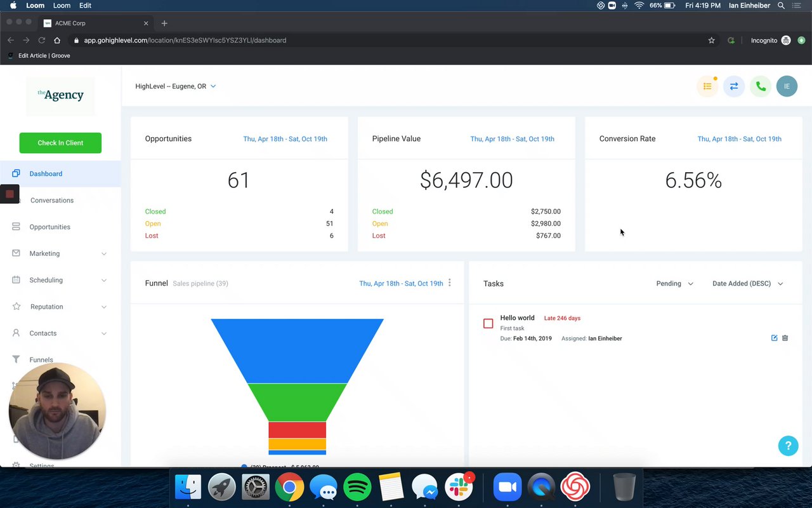Screen dimensions: 812x508
Task: Click the Scheduling calendar icon
Action: pos(16,280)
